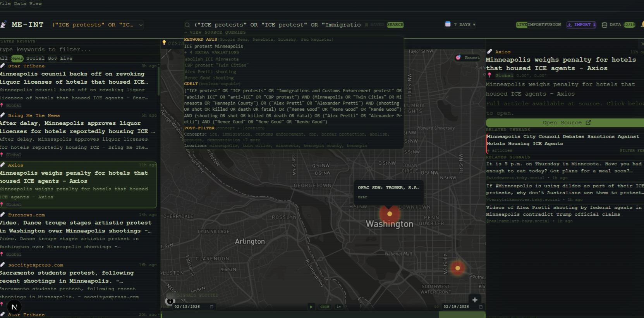Click the pen icon beside saccityexpress.com

(3, 265)
